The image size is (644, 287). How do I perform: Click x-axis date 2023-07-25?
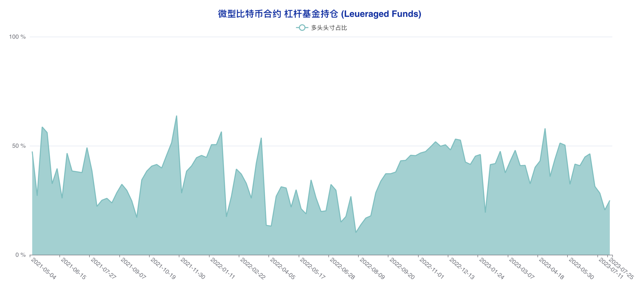pyautogui.click(x=621, y=269)
